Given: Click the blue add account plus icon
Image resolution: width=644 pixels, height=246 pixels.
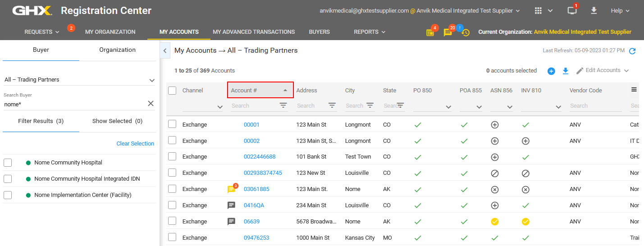Looking at the screenshot, I should tap(551, 71).
